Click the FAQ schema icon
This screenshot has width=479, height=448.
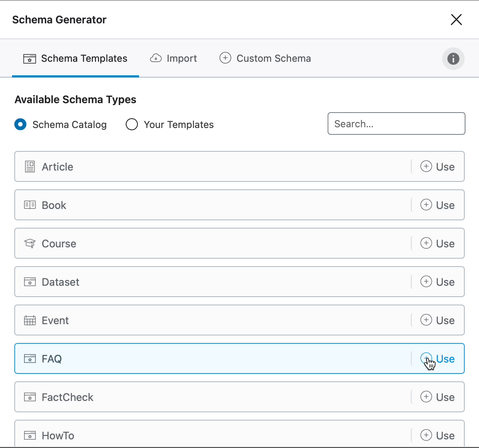(30, 358)
